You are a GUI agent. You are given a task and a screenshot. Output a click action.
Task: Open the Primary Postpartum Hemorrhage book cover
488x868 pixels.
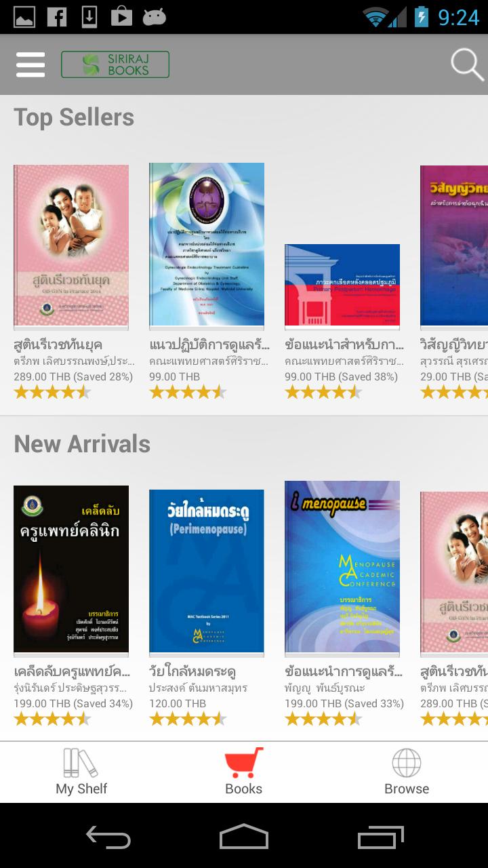point(342,285)
